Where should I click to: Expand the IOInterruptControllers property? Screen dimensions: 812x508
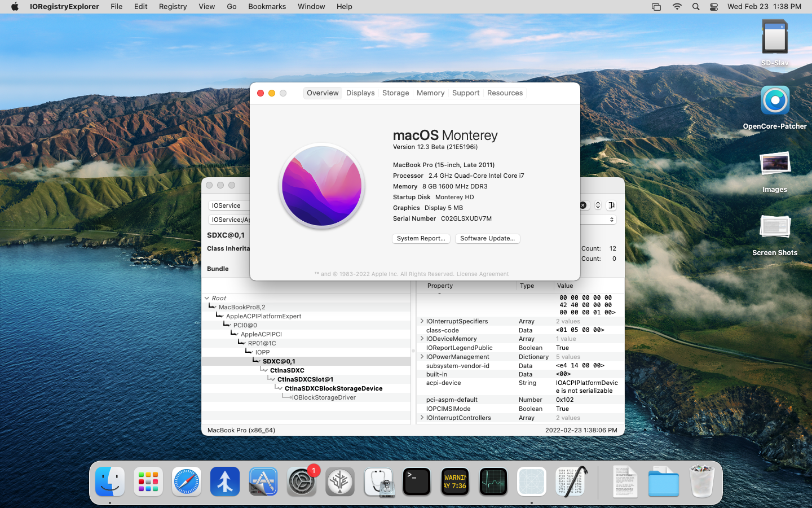tap(422, 418)
